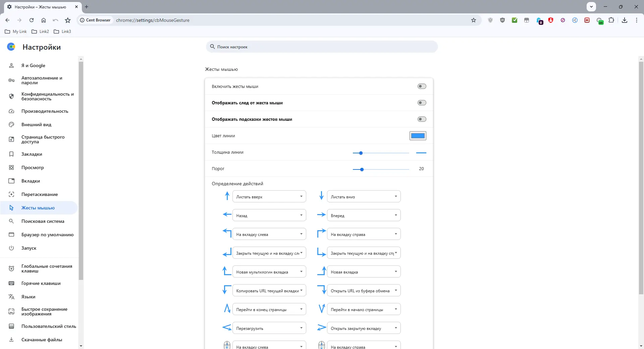Open the Вперед gesture dropdown

(364, 215)
